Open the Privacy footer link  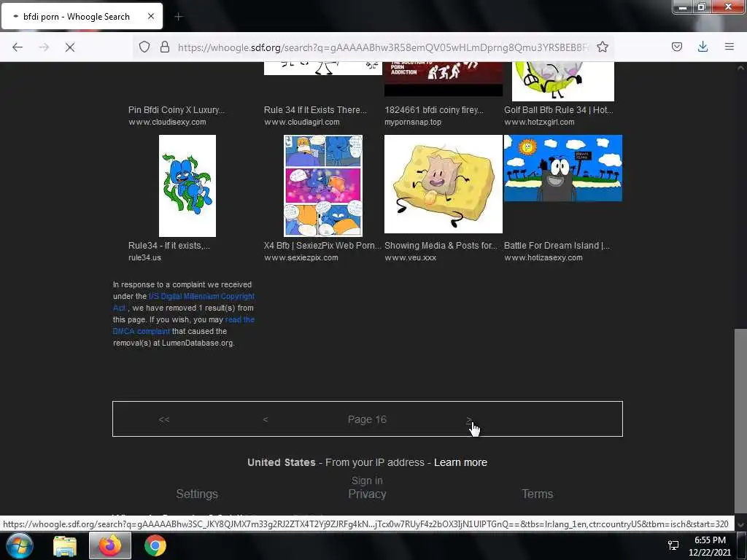(367, 494)
